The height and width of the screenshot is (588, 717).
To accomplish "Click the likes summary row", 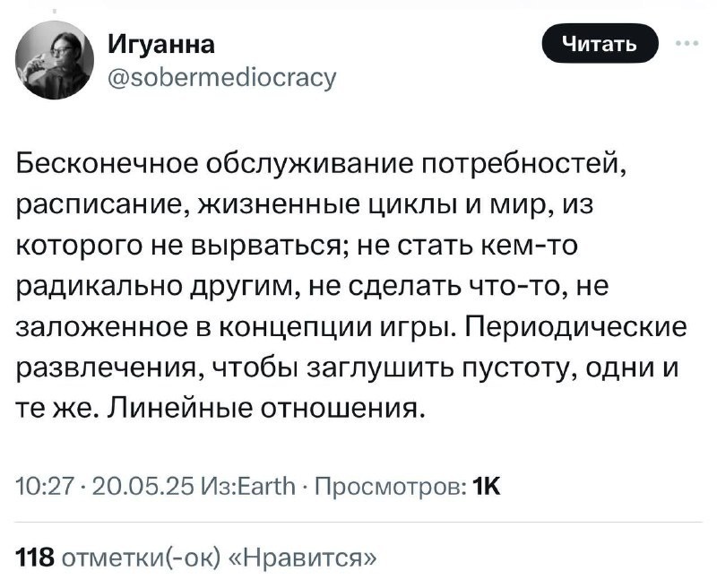I will (195, 557).
